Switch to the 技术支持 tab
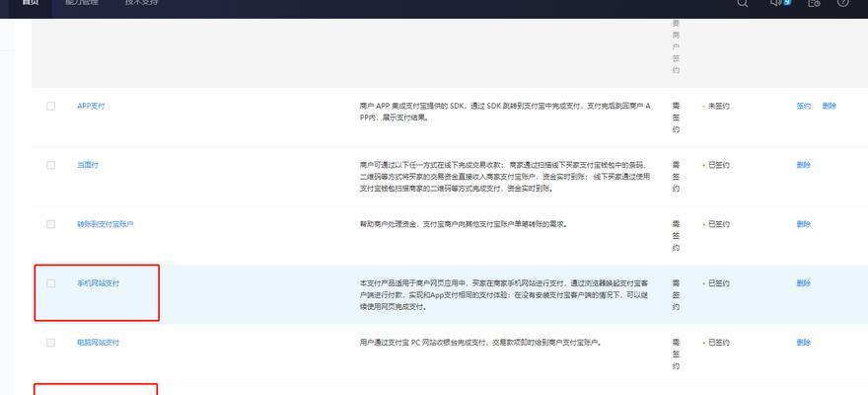This screenshot has height=395, width=868. (x=141, y=2)
